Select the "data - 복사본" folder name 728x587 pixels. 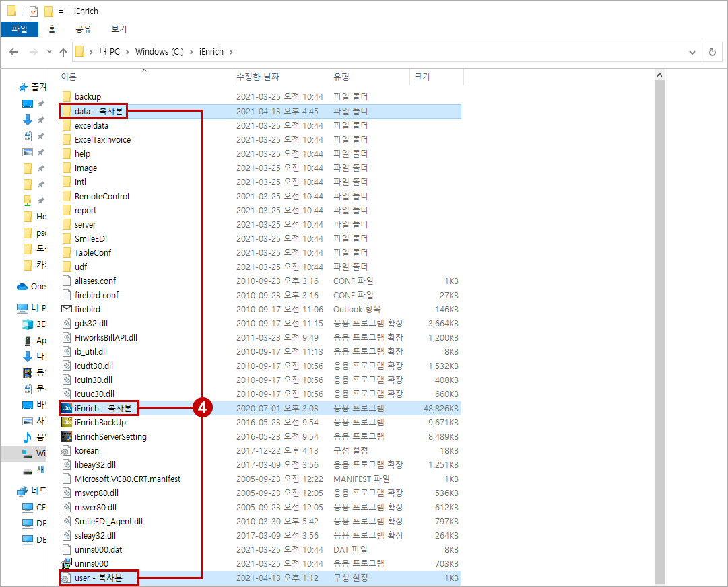[99, 111]
